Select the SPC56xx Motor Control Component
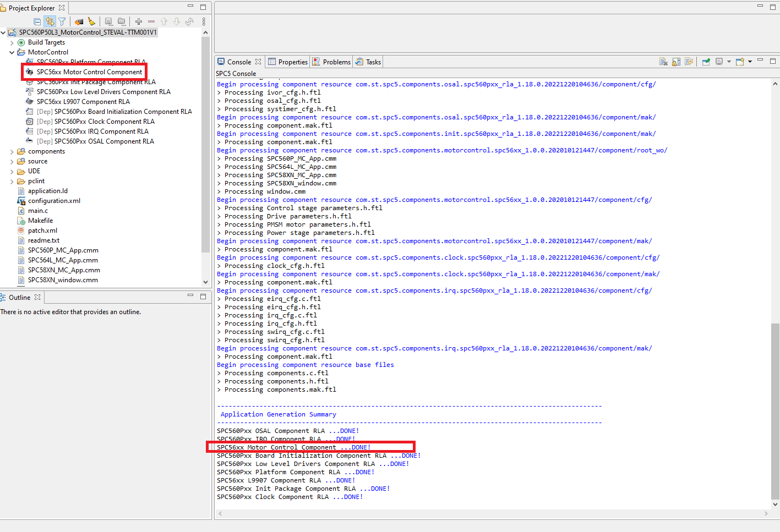 tap(89, 72)
